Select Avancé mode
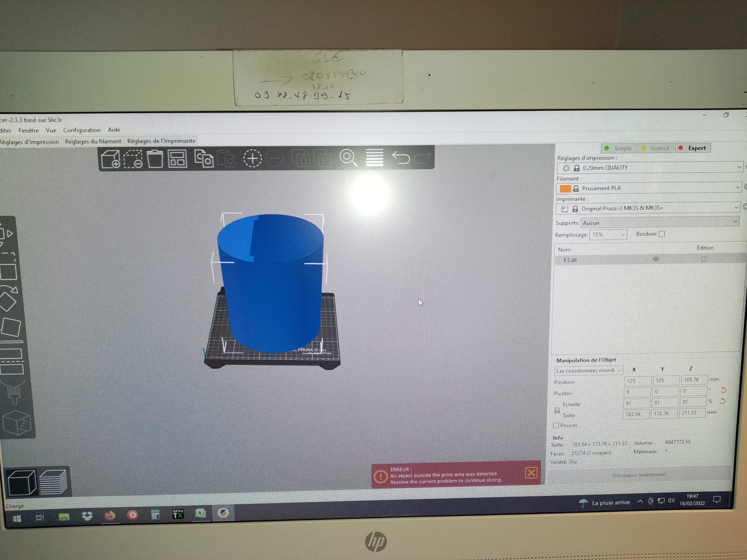Viewport: 747px width, 560px height. pos(655,148)
